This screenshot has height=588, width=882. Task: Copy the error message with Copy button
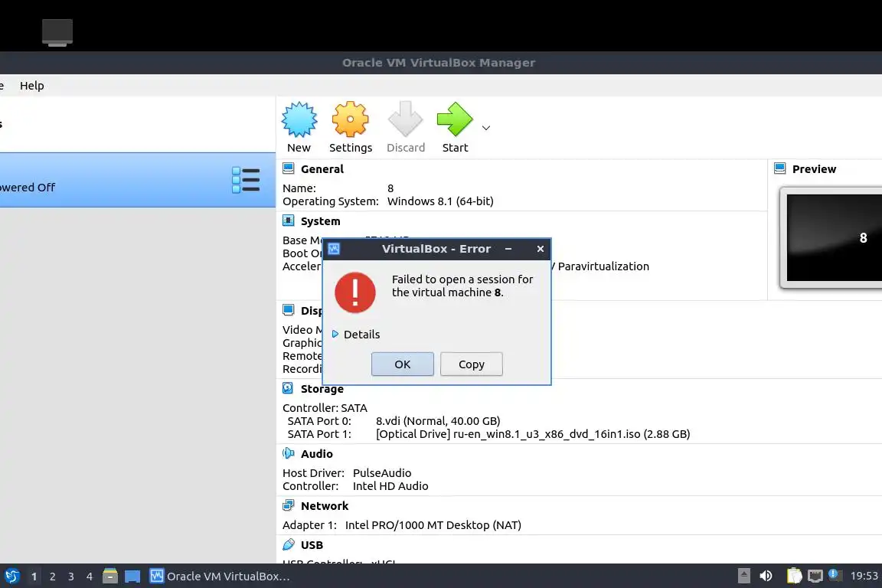click(472, 364)
